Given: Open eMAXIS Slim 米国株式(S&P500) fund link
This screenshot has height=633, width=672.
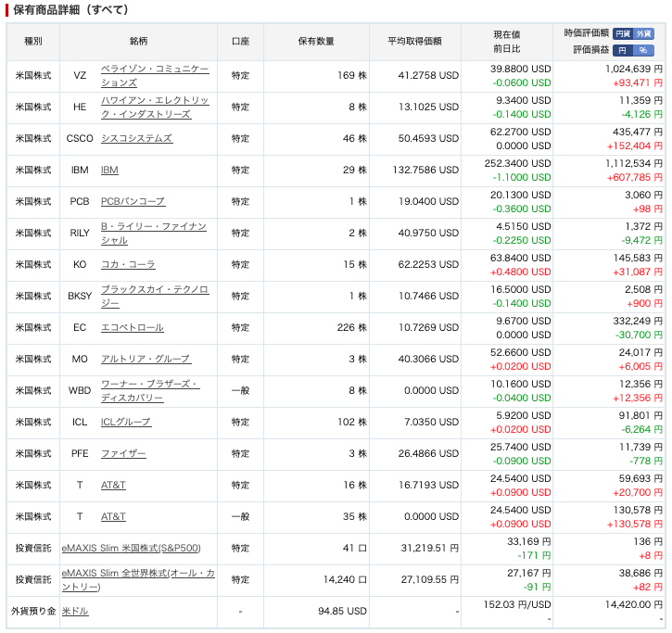Looking at the screenshot, I should pos(131,549).
